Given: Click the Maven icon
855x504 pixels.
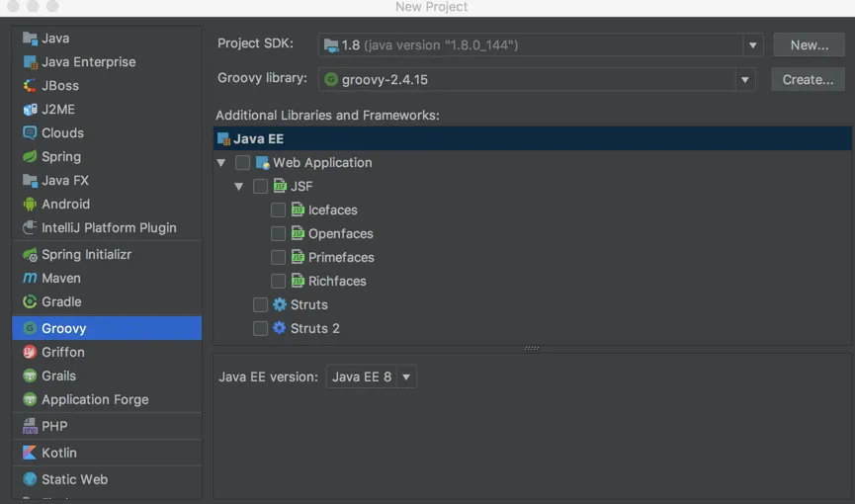Looking at the screenshot, I should pyautogui.click(x=30, y=278).
